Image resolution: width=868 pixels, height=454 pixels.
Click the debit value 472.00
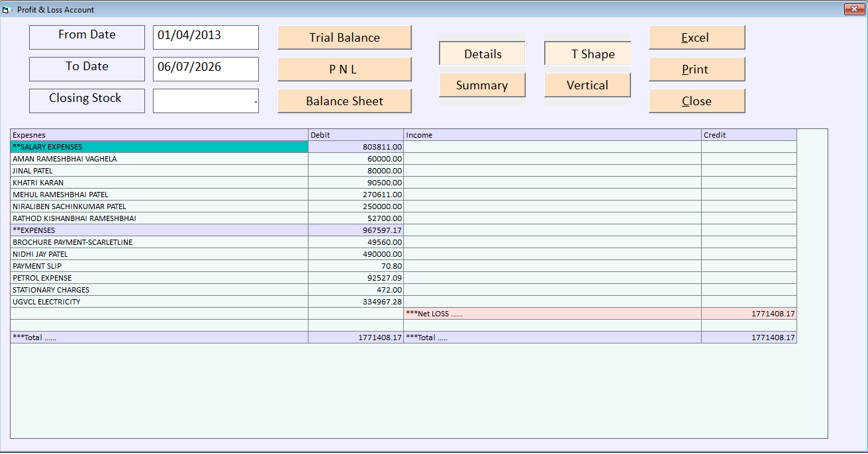click(356, 290)
